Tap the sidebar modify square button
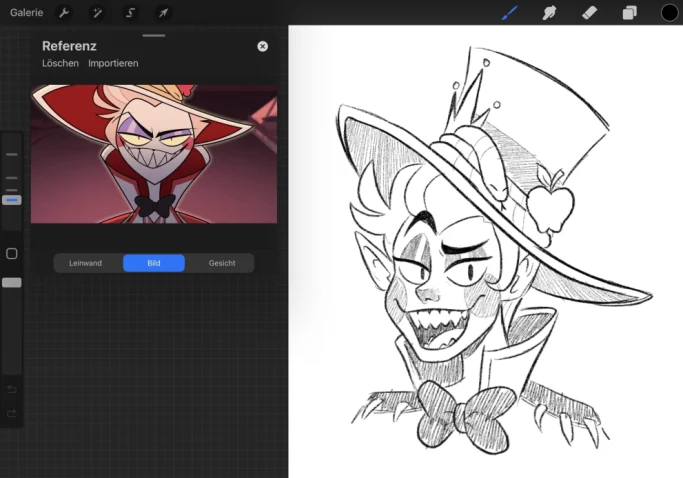Screen dimensions: 683x478 pyautogui.click(x=12, y=254)
